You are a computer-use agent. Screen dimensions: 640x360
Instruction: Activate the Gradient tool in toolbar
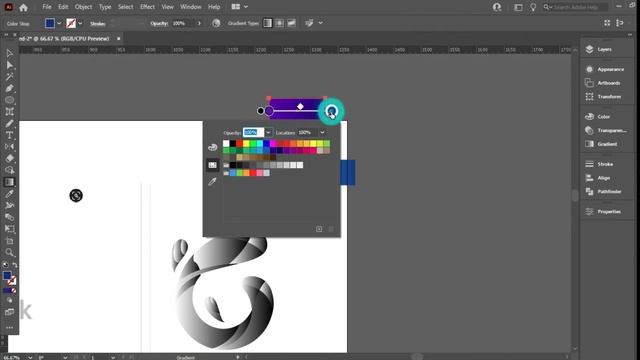(x=9, y=182)
